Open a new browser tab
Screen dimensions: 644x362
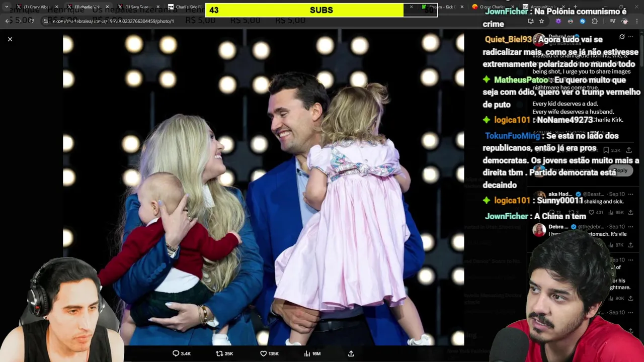point(575,7)
